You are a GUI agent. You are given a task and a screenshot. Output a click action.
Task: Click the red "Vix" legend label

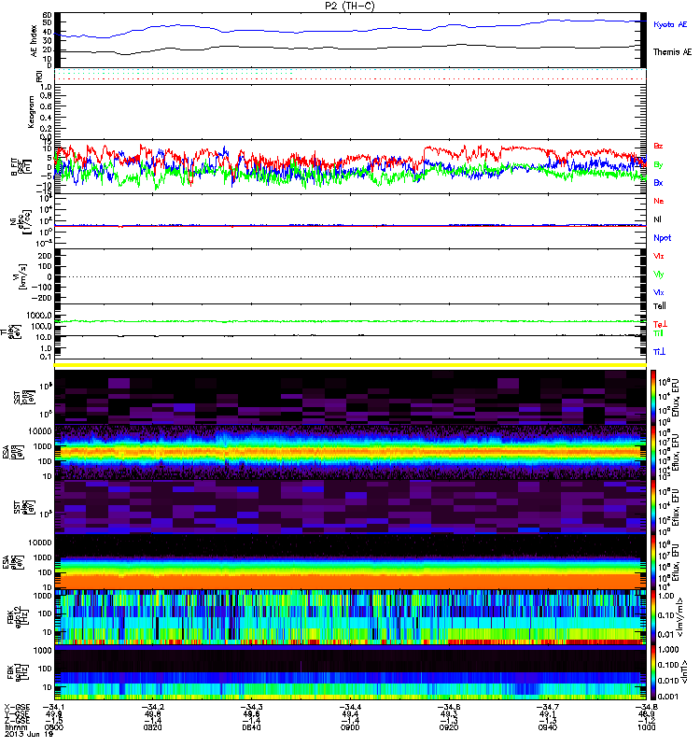pos(659,256)
